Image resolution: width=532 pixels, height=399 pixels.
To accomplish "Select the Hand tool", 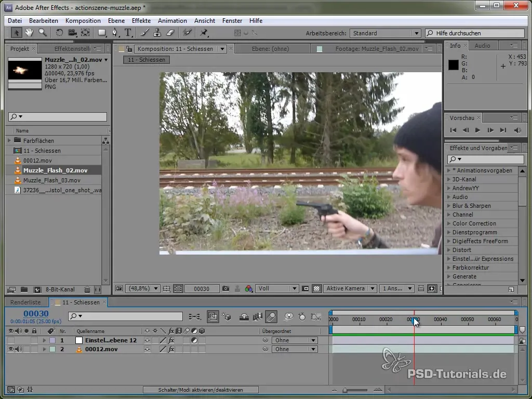I will pyautogui.click(x=29, y=33).
